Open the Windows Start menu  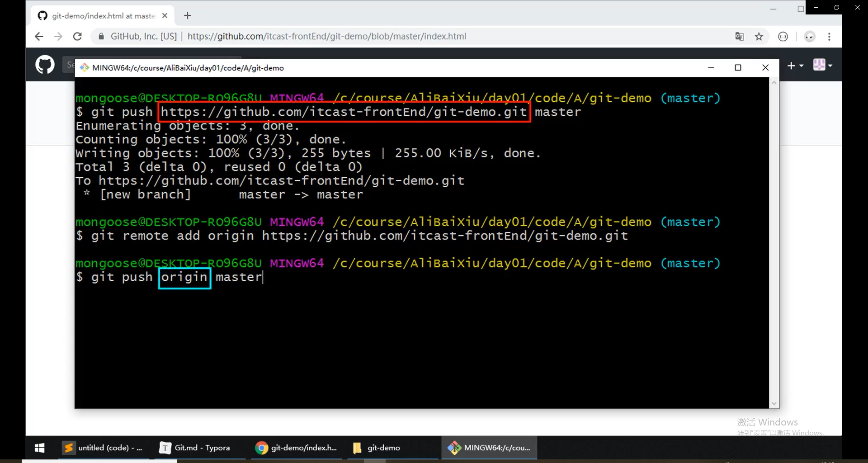click(39, 448)
